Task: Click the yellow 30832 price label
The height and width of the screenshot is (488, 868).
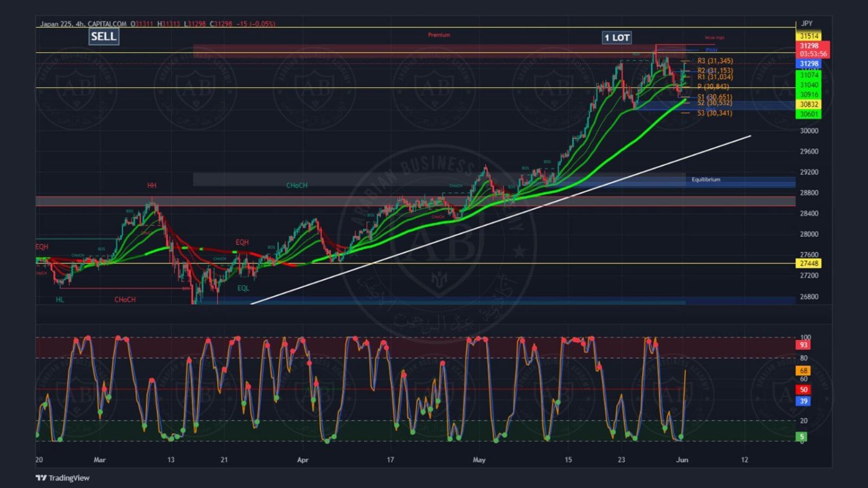Action: (x=809, y=105)
